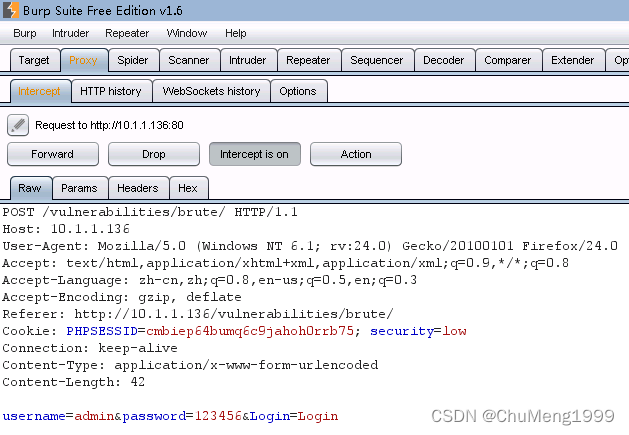
Task: Forward the intercepted request
Action: 53,154
